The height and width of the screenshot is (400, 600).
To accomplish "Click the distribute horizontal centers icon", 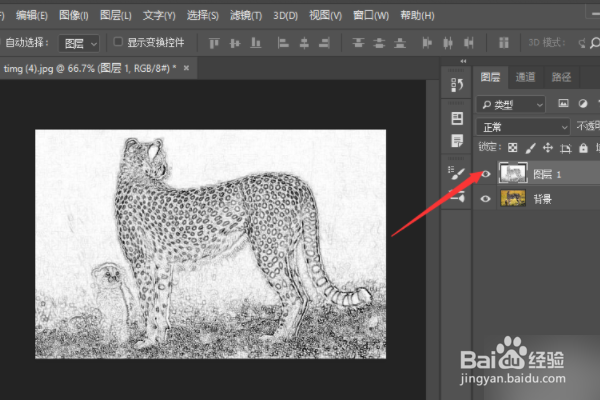I will 448,43.
